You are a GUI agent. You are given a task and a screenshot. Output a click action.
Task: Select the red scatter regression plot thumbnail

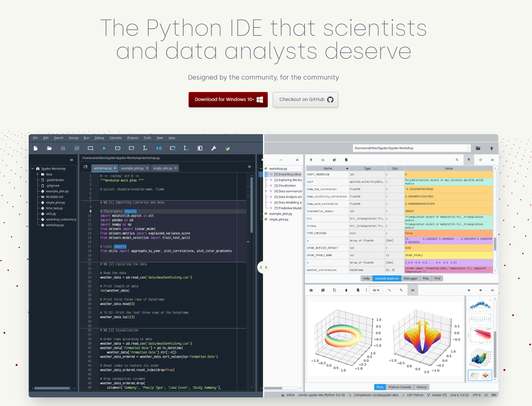(480, 336)
